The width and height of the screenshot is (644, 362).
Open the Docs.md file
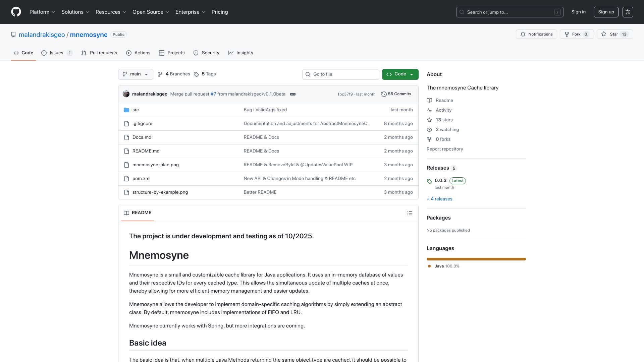click(142, 137)
